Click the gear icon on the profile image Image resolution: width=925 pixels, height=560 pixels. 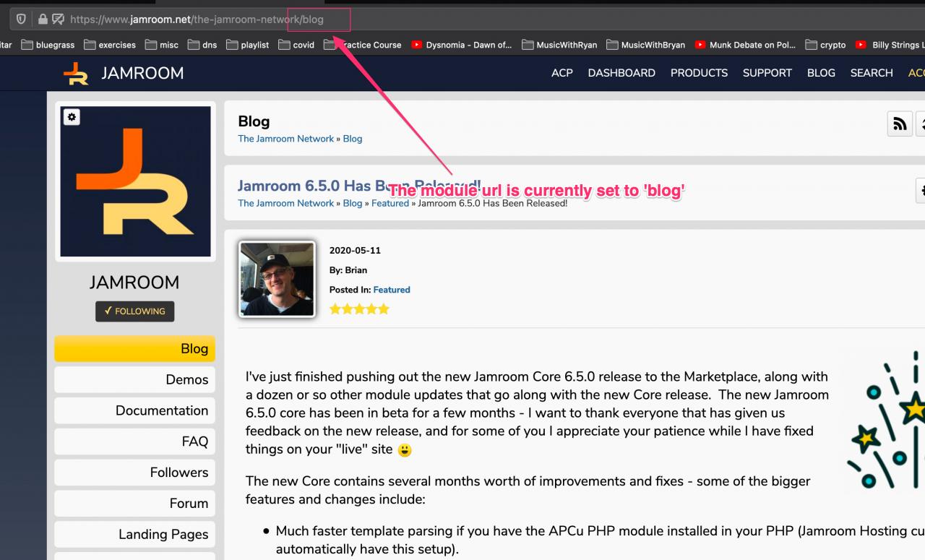72,117
